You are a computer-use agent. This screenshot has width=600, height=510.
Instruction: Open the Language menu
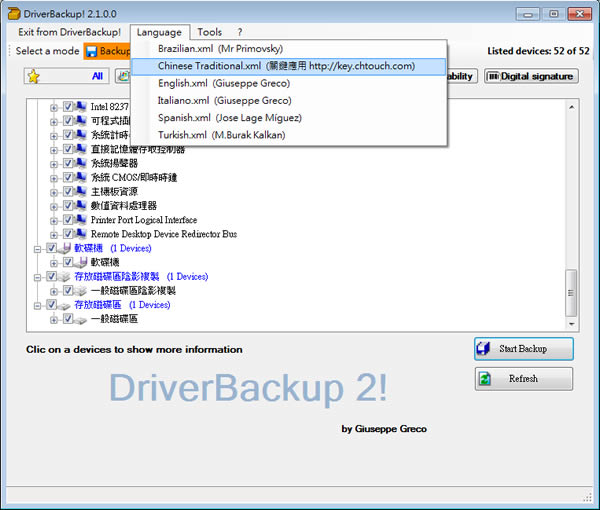point(159,33)
